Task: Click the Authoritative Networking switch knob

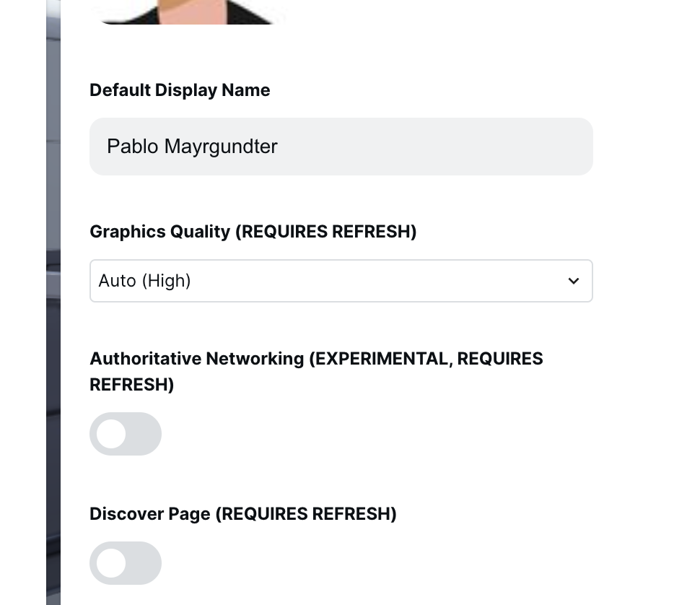Action: [x=112, y=434]
